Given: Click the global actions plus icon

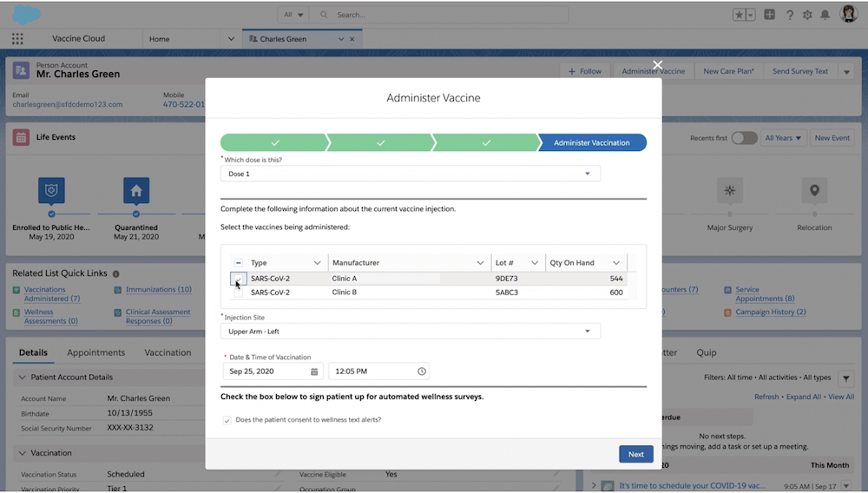Looking at the screenshot, I should click(x=770, y=15).
